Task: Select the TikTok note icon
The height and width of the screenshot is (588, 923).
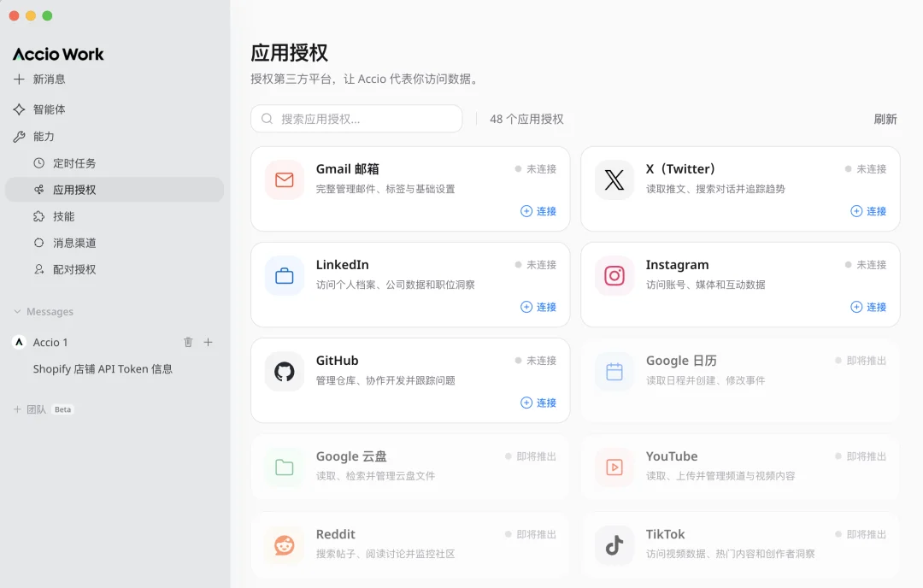Action: pyautogui.click(x=614, y=545)
